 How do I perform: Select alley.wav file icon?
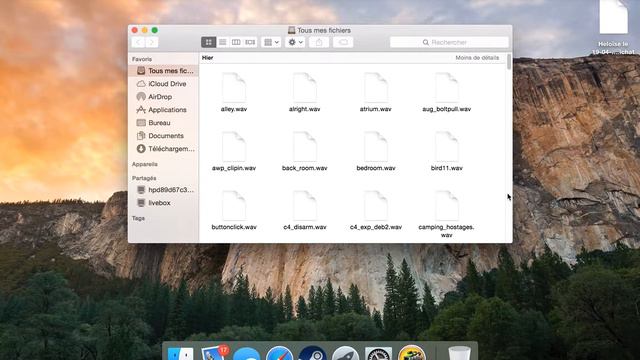point(234,87)
